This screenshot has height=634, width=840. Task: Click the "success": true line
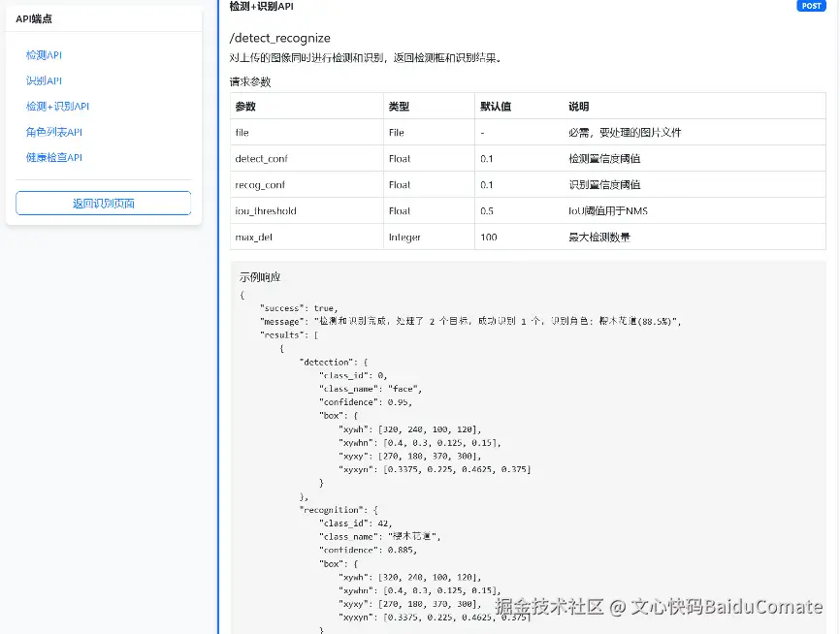pos(299,308)
